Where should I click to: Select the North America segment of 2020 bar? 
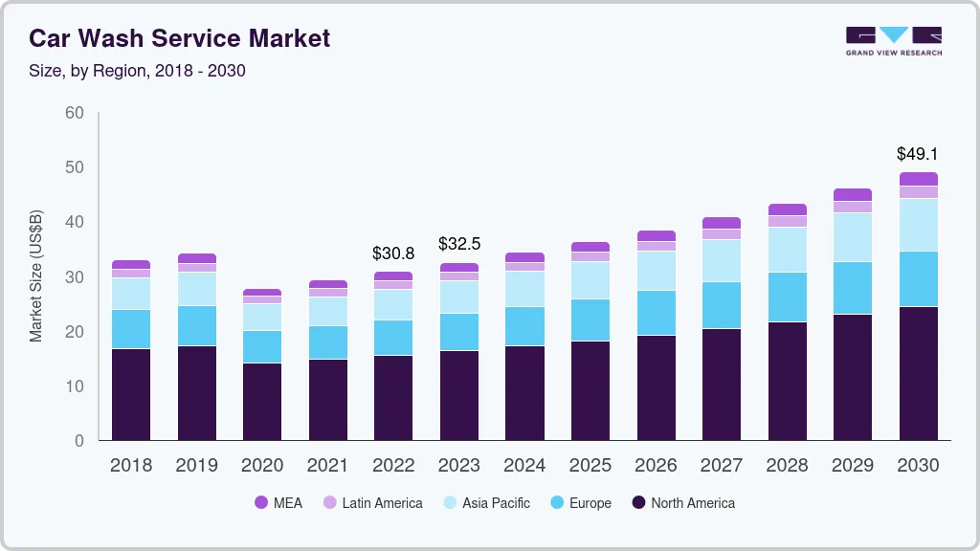tap(261, 402)
